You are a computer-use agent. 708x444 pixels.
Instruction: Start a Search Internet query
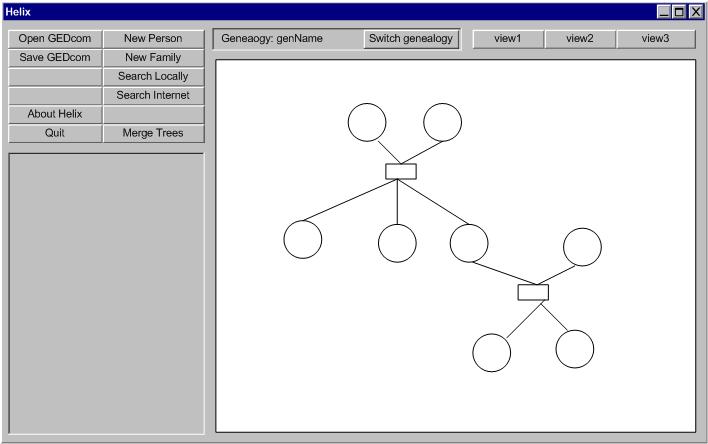[x=153, y=95]
